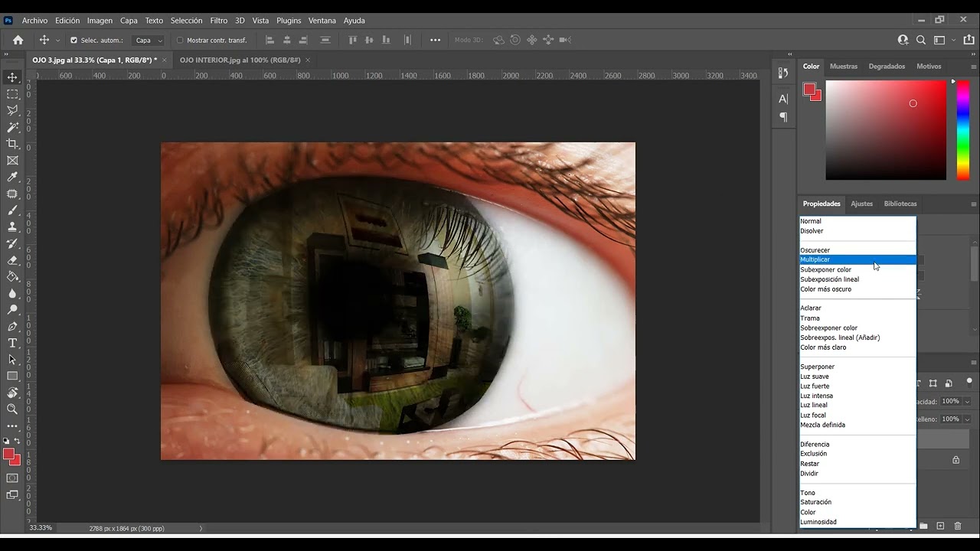Viewport: 980px width, 551px height.
Task: Select the Crop tool in the toolbar
Action: coord(12,144)
